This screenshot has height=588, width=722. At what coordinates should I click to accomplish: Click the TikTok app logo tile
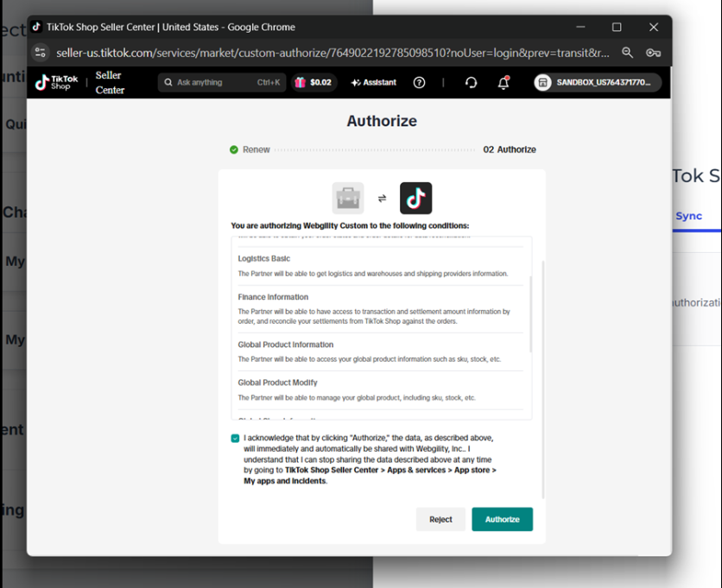415,198
